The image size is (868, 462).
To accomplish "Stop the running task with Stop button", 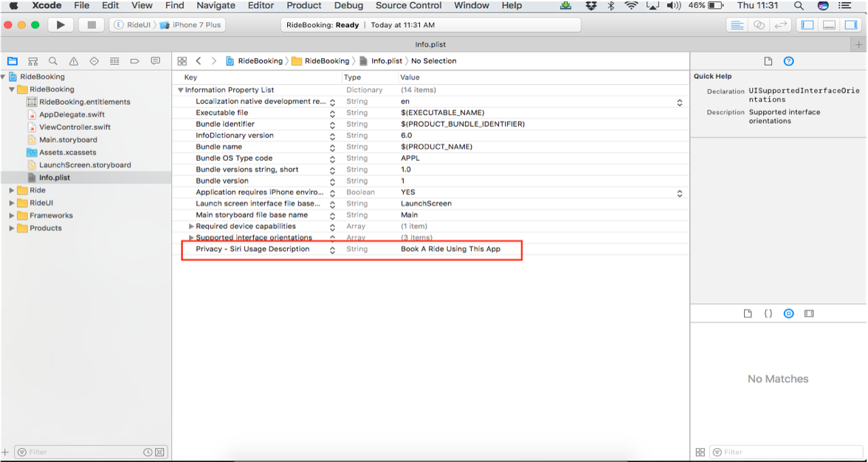I will pyautogui.click(x=92, y=25).
